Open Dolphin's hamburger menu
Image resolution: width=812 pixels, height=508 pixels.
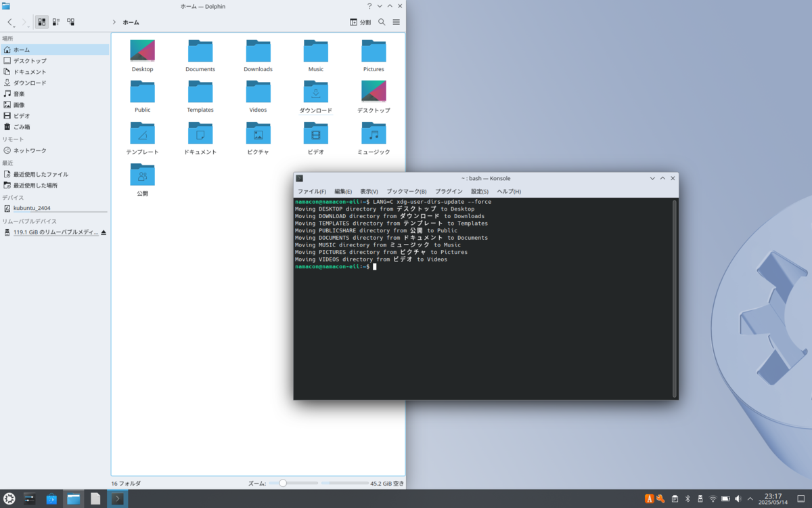397,22
